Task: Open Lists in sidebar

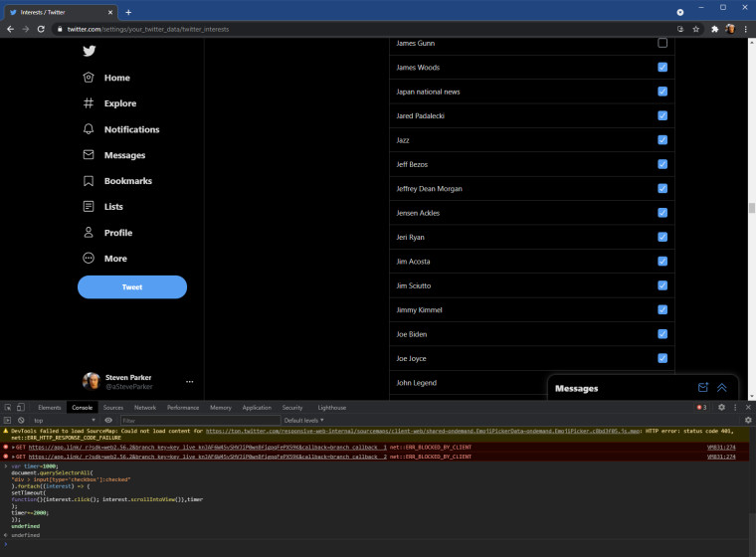Action: [x=102, y=207]
